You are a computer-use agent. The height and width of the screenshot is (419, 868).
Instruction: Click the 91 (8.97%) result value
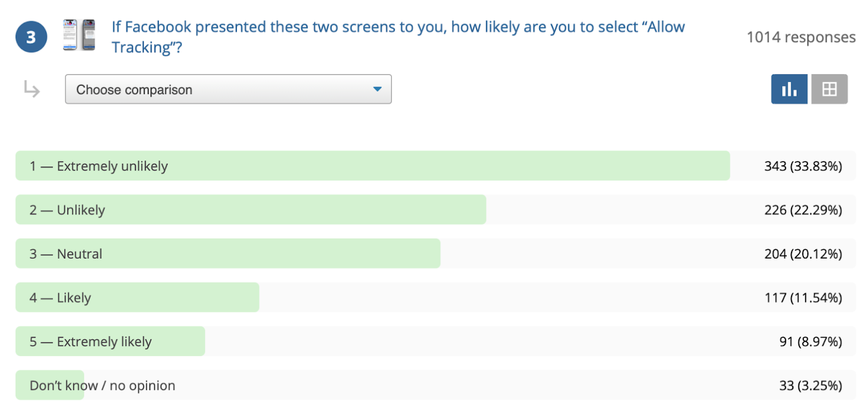coord(810,342)
